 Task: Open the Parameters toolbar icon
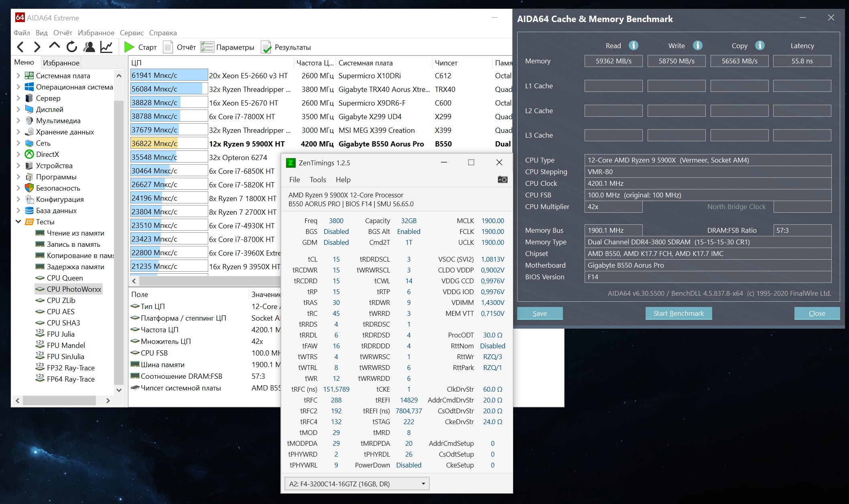point(207,47)
